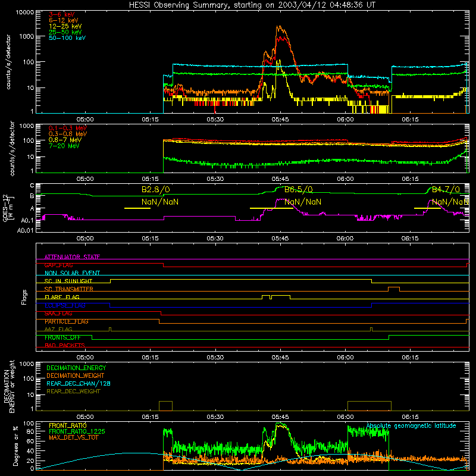
Task: Select the red 3-6 keV legend label
Action: pos(61,14)
